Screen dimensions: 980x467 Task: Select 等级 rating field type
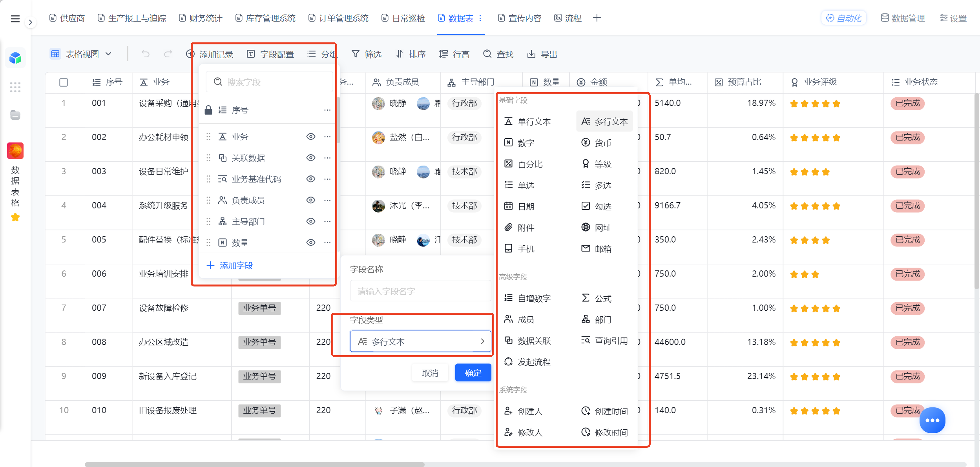click(597, 164)
